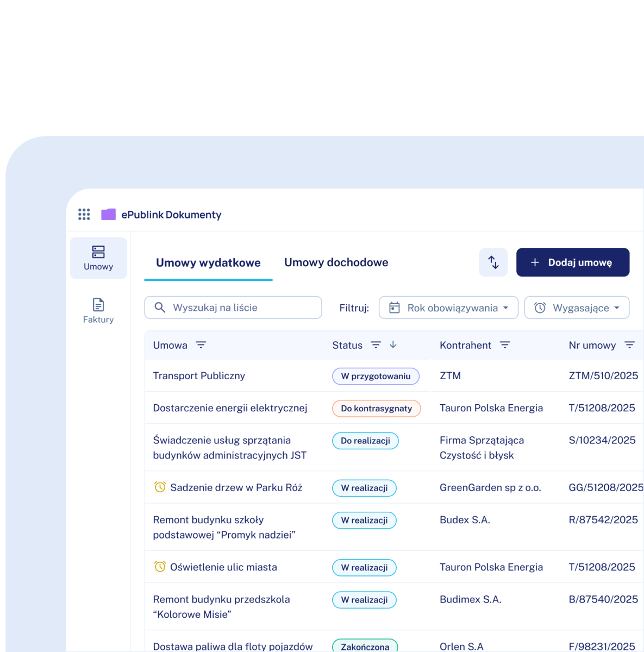
Task: Filter the Umowa column
Action: pos(201,345)
